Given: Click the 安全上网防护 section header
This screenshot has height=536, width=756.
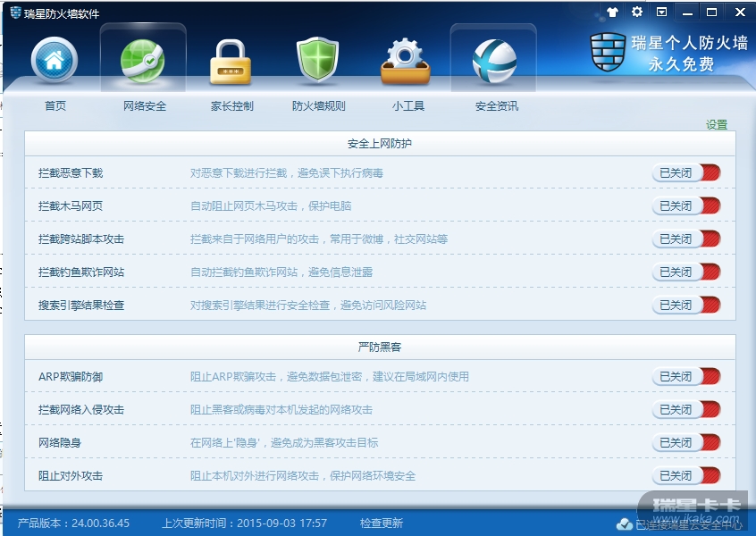Looking at the screenshot, I should coord(380,144).
